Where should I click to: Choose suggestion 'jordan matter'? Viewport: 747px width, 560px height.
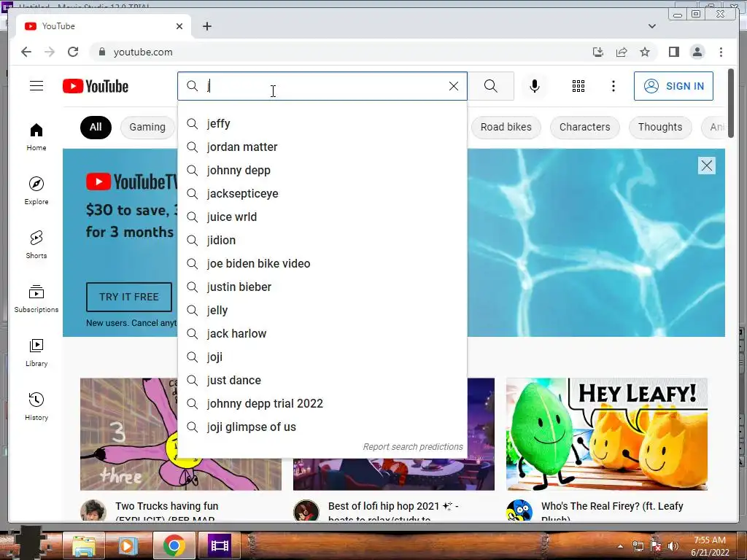pos(322,147)
